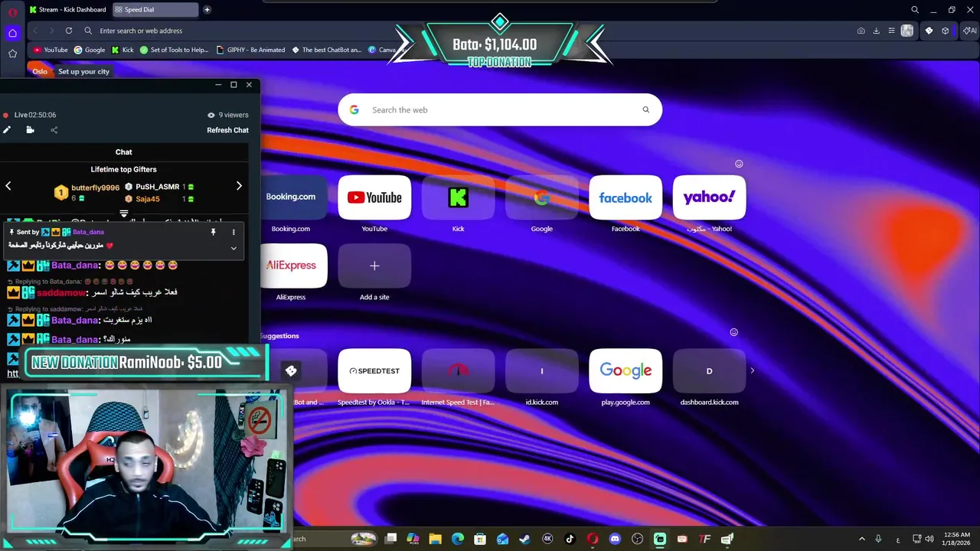Open a new tab with the plus button
This screenshot has width=980, height=551.
coord(207,10)
